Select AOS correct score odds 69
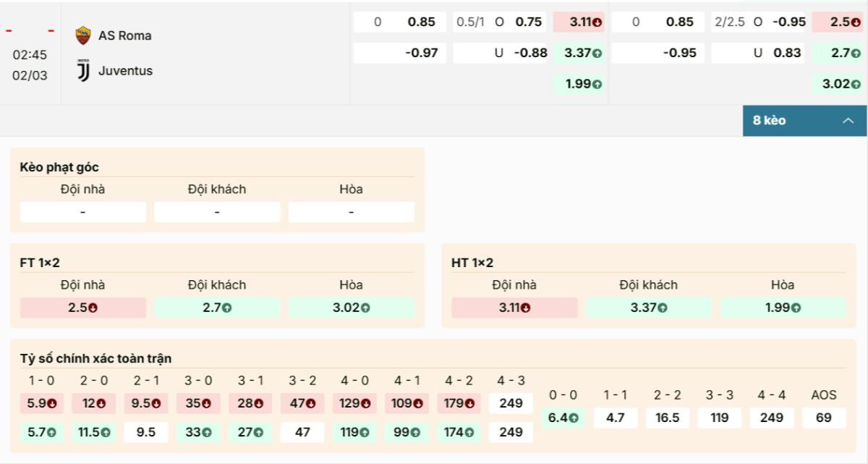The image size is (868, 464). 823,418
